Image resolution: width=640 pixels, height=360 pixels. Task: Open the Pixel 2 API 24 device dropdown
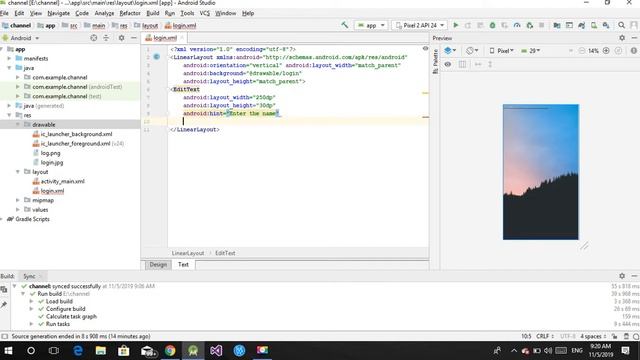tap(420, 25)
